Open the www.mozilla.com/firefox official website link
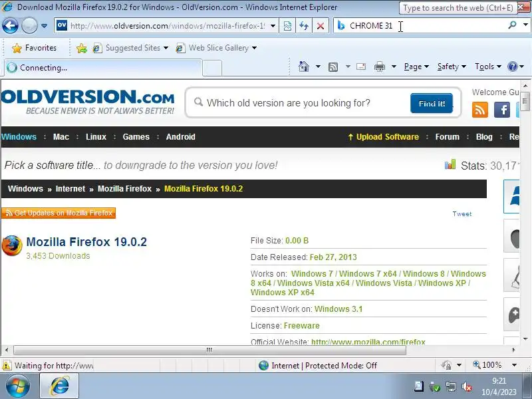 tap(368, 341)
